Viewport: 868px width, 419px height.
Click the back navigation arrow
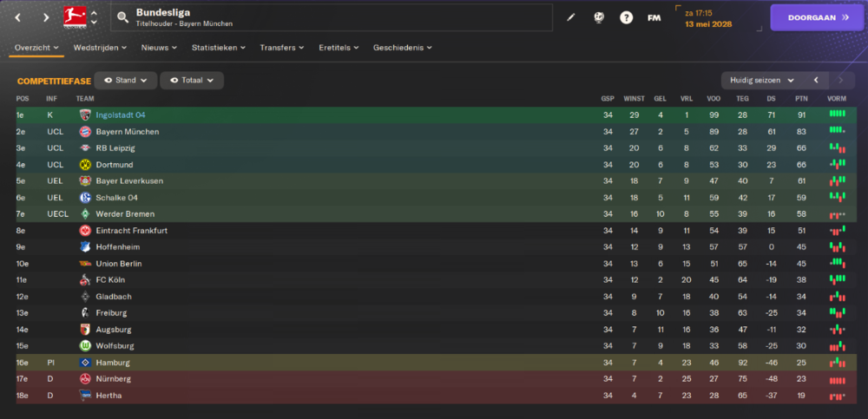pyautogui.click(x=17, y=17)
